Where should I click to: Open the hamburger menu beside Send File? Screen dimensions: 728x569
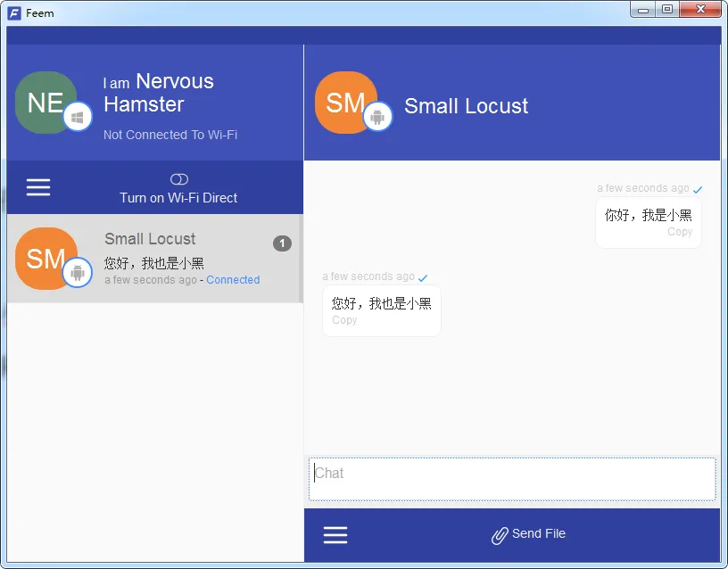pos(335,534)
